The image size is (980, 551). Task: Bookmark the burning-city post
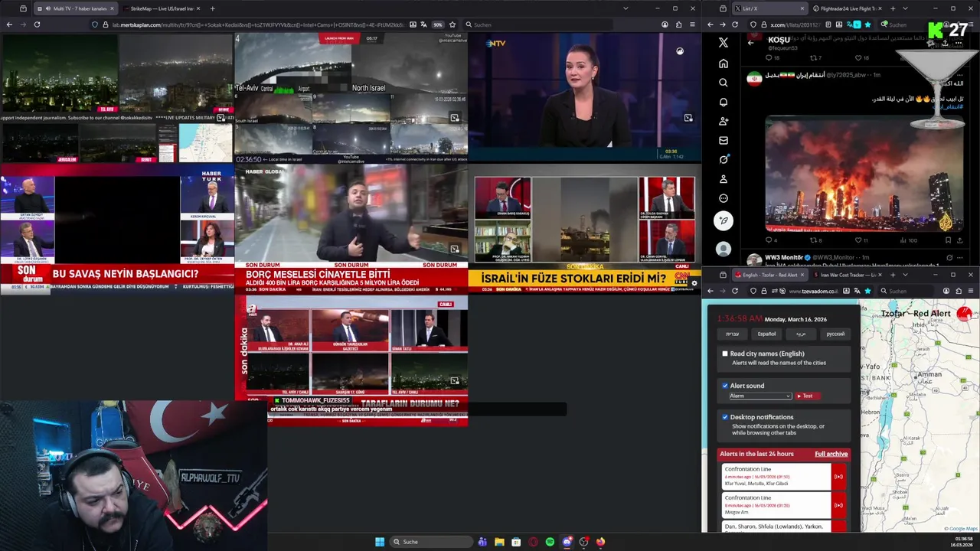(x=949, y=240)
